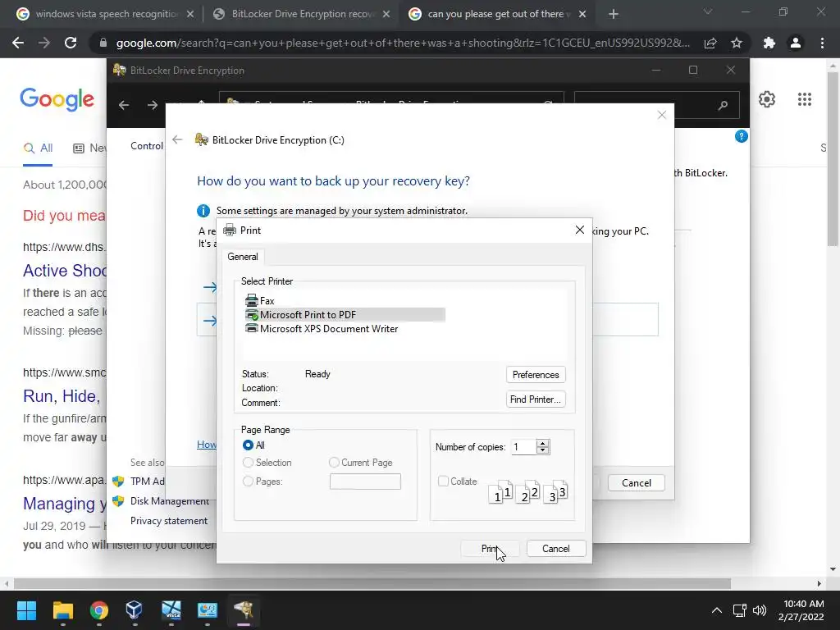Image resolution: width=840 pixels, height=630 pixels.
Task: Select the Pages range radio button
Action: 248,481
